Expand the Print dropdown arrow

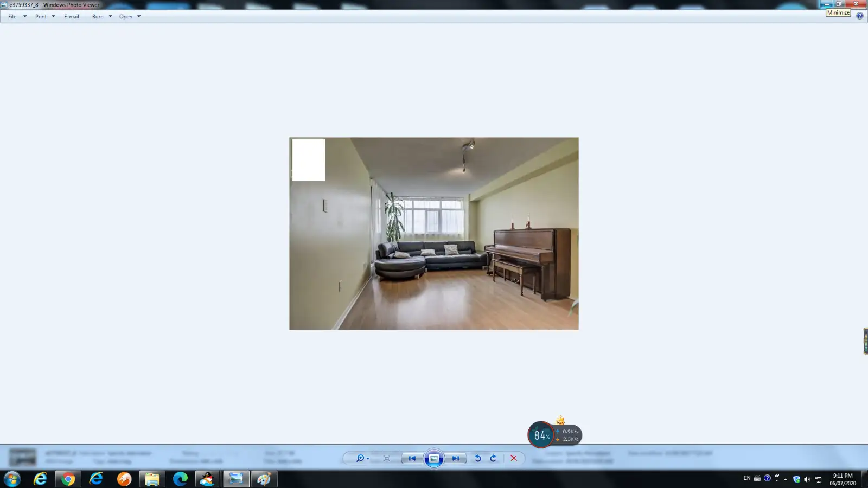(x=53, y=17)
